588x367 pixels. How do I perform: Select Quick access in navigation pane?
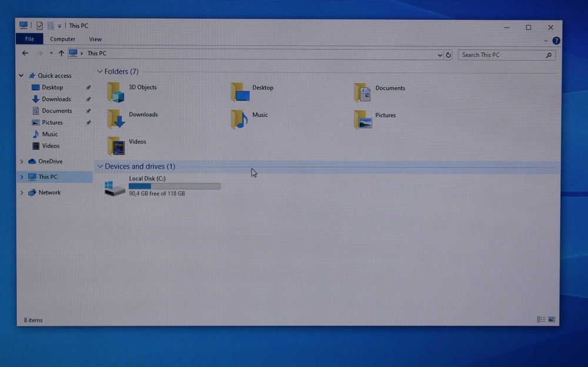54,75
